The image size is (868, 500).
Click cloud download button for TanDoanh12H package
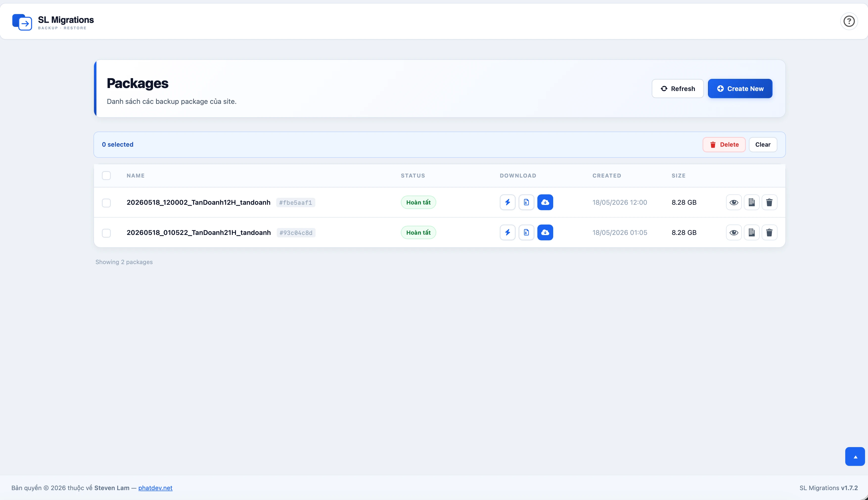pyautogui.click(x=545, y=202)
